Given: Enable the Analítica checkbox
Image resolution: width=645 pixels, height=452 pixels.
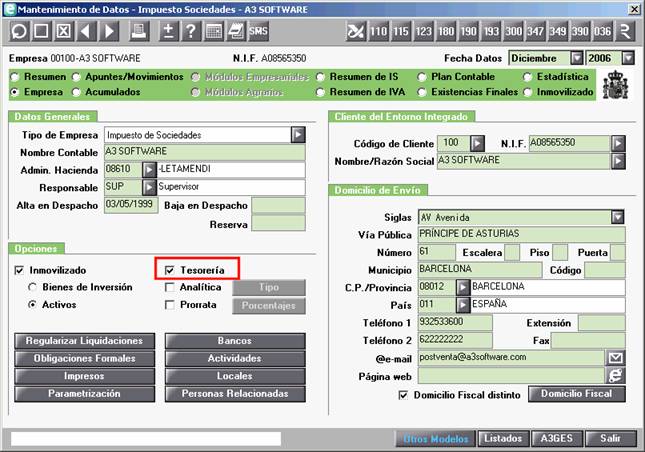Looking at the screenshot, I should tap(169, 287).
